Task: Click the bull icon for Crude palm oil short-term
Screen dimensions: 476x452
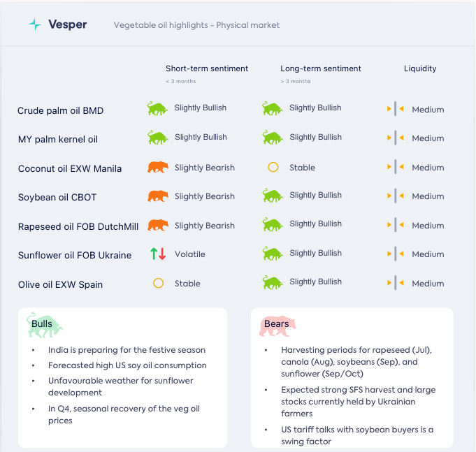Action: click(x=158, y=108)
